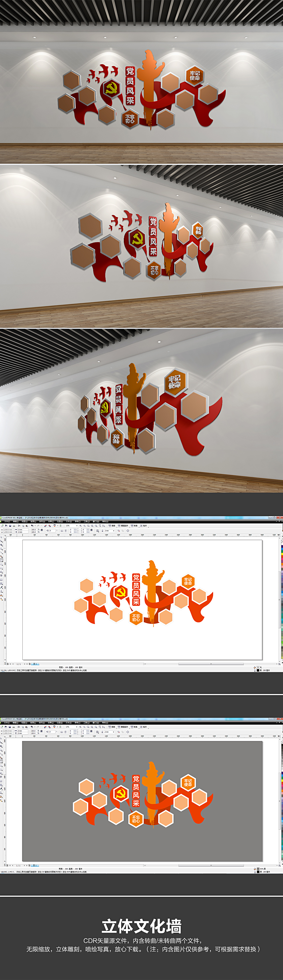Click Undo arrow in gray-page window toolbar
Viewport: 283px width, 980px height.
(32, 727)
